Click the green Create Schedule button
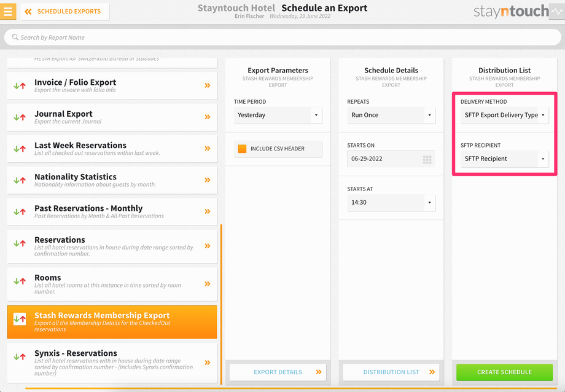 [504, 372]
